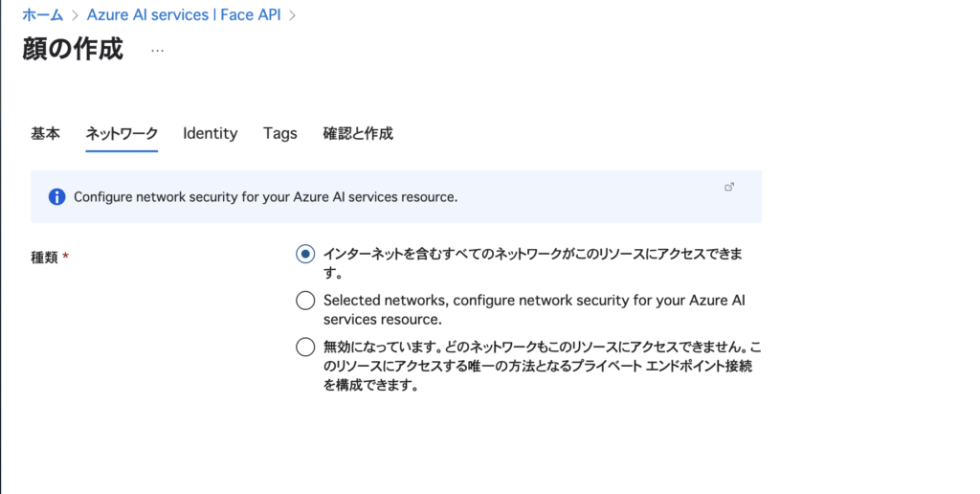The width and height of the screenshot is (980, 494).
Task: Choose the 無効になっています disabled radio option
Action: tap(305, 347)
